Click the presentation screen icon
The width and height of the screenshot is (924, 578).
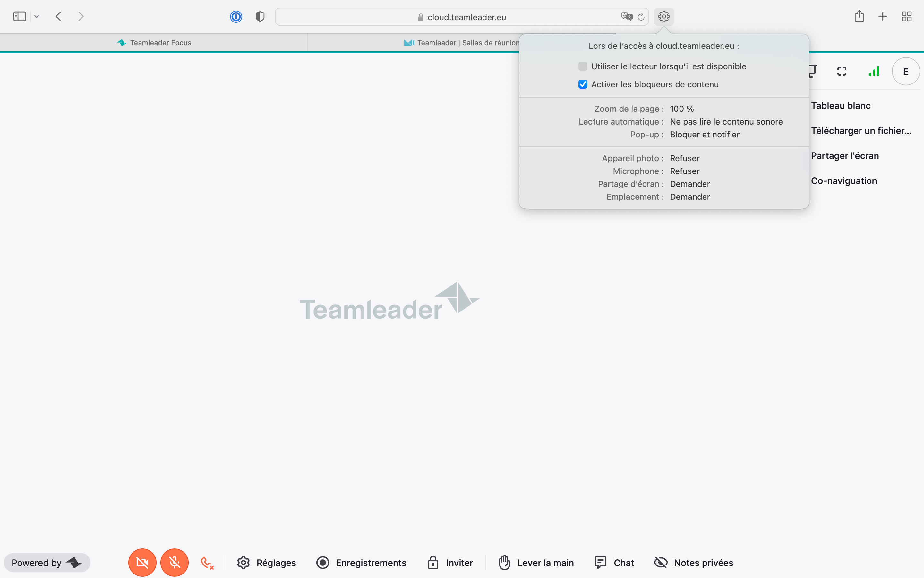[813, 72]
